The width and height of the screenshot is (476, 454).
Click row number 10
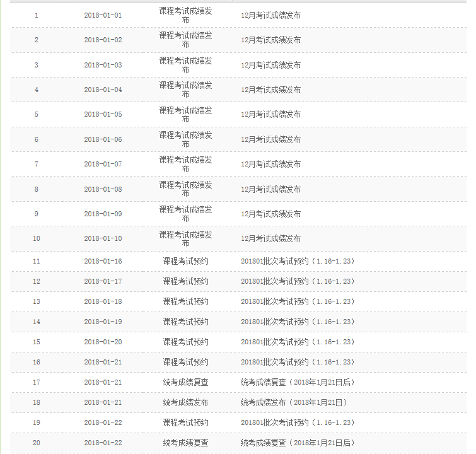(x=36, y=238)
